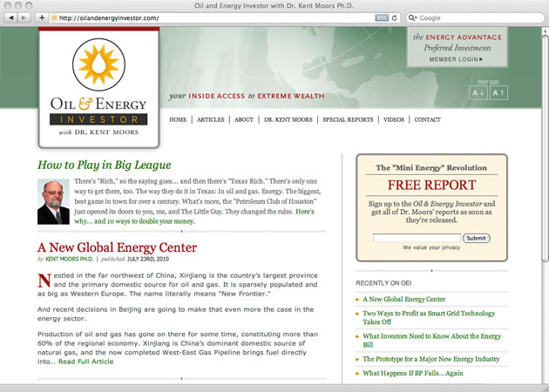Screen dimensions: 549x392
Task: Click the RSS badge in address bar
Action: pyautogui.click(x=382, y=17)
